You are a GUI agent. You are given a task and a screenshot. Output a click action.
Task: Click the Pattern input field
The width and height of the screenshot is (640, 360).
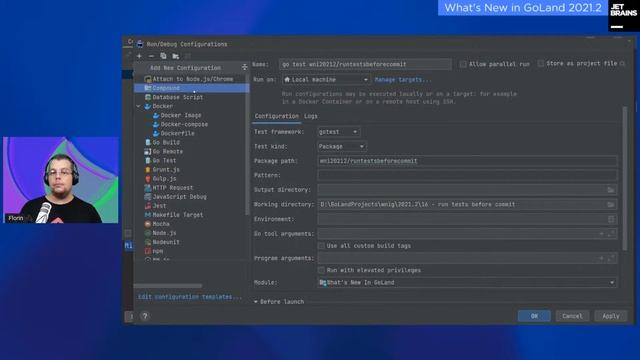[467, 176]
